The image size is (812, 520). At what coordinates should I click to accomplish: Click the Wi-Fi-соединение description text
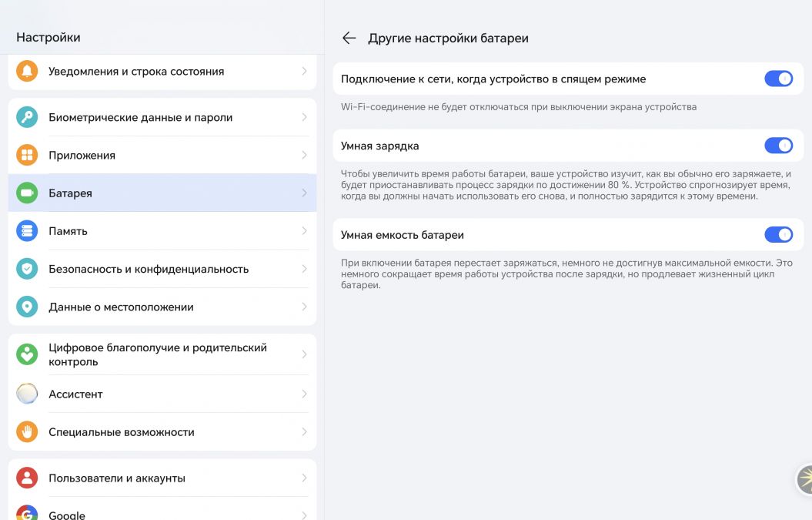pyautogui.click(x=519, y=107)
